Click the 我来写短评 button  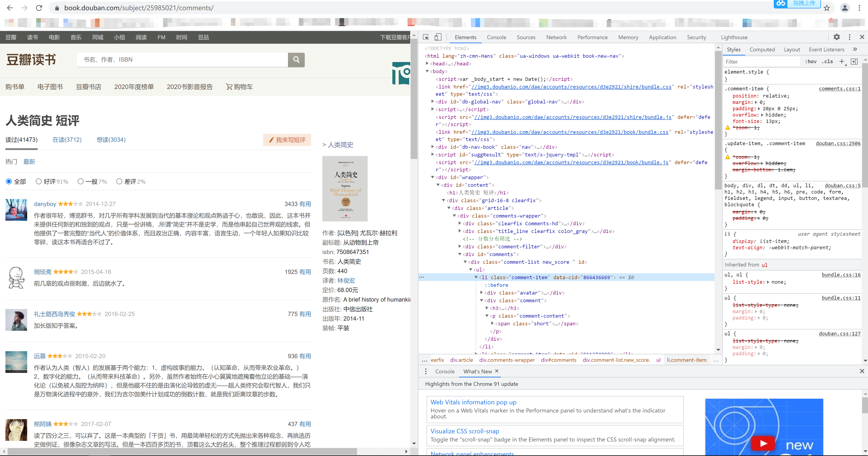click(x=287, y=140)
